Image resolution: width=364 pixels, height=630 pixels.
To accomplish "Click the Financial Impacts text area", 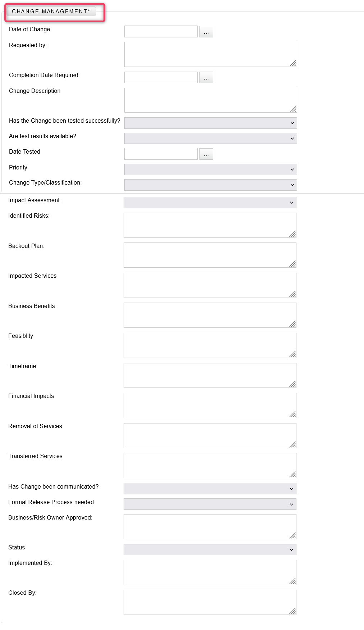I will [210, 405].
